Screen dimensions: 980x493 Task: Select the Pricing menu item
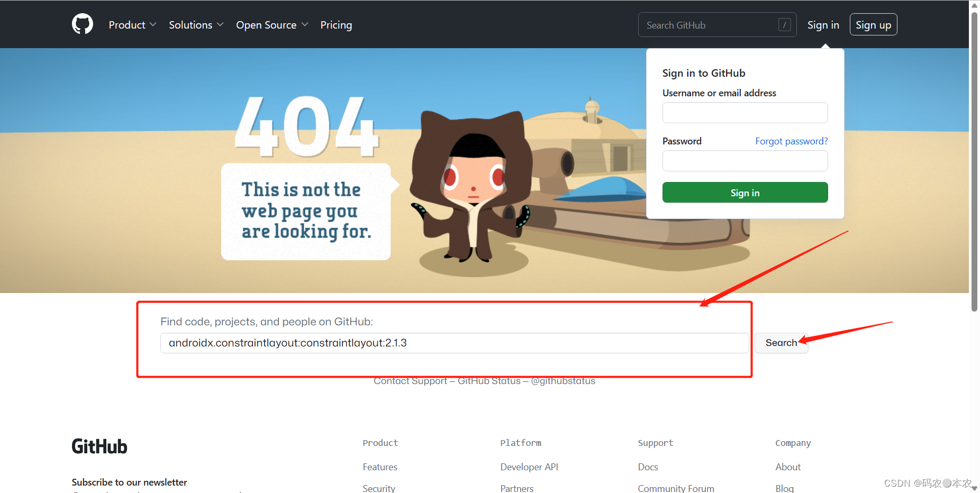tap(336, 24)
